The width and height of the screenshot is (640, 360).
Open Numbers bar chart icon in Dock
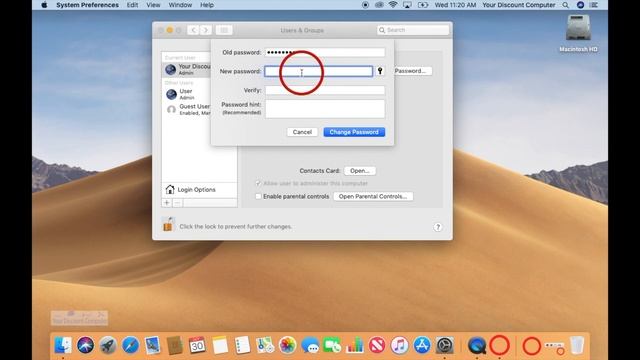[355, 345]
